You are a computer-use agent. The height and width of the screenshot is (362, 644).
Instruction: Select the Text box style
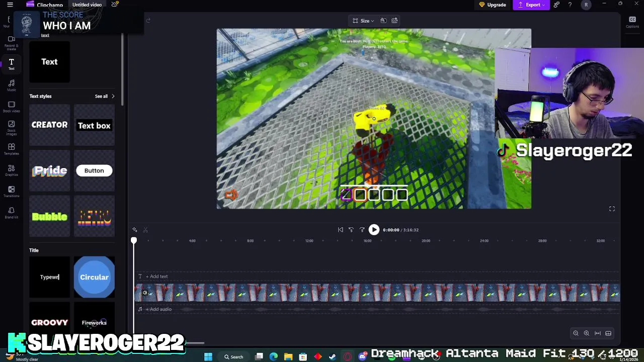coord(94,125)
